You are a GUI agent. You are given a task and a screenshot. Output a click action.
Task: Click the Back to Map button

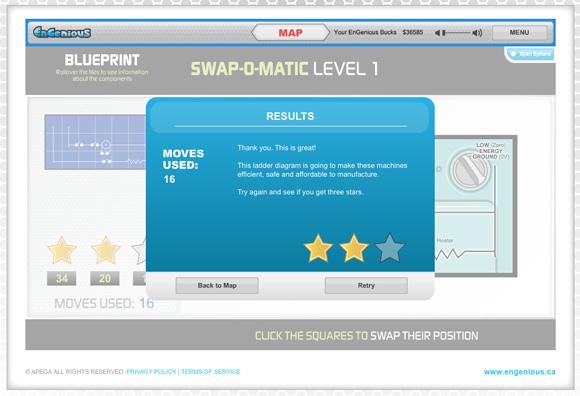(217, 285)
